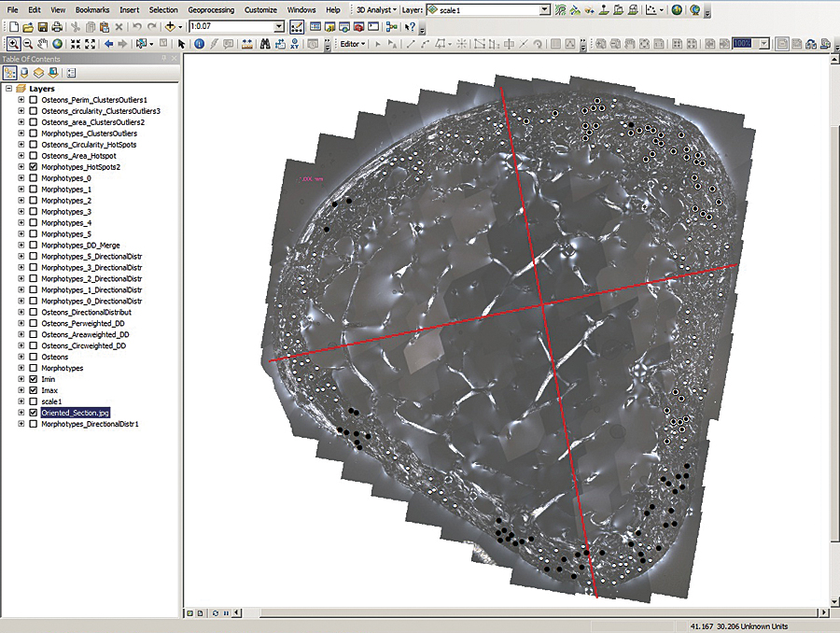The image size is (840, 633).
Task: Open the Bookmarks menu
Action: point(92,9)
